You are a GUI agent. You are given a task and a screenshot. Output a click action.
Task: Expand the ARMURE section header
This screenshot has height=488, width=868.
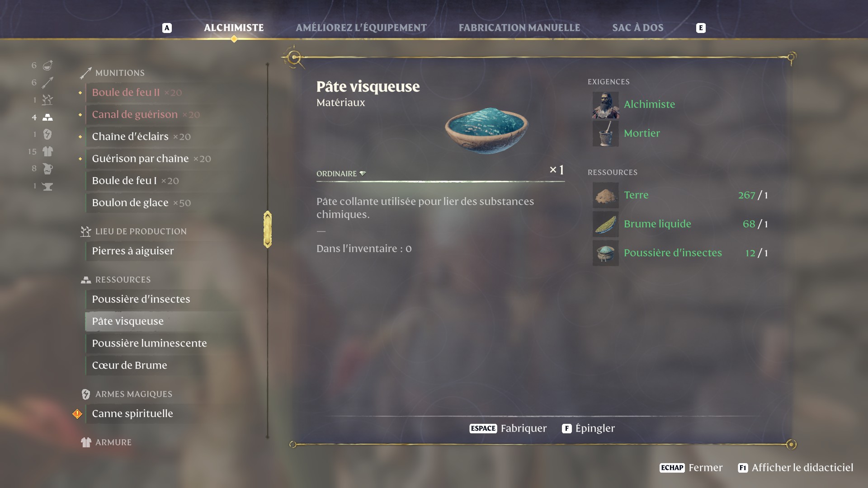pos(113,442)
